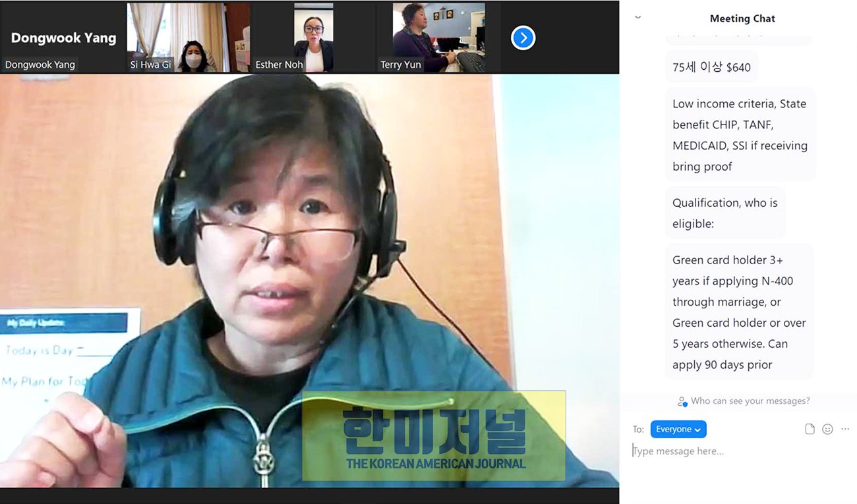857x504 pixels.
Task: Click the Korean American Journal watermark
Action: 434,436
